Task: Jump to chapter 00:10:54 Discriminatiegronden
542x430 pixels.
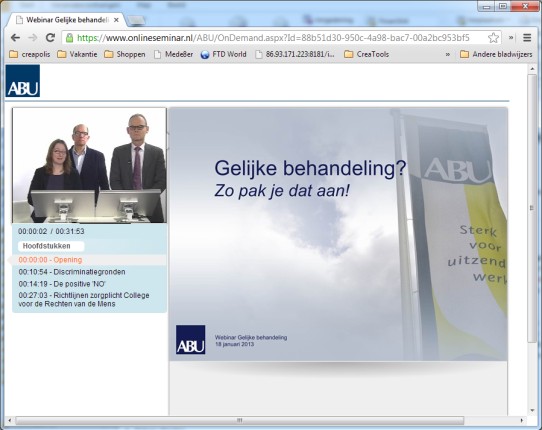Action: click(72, 272)
